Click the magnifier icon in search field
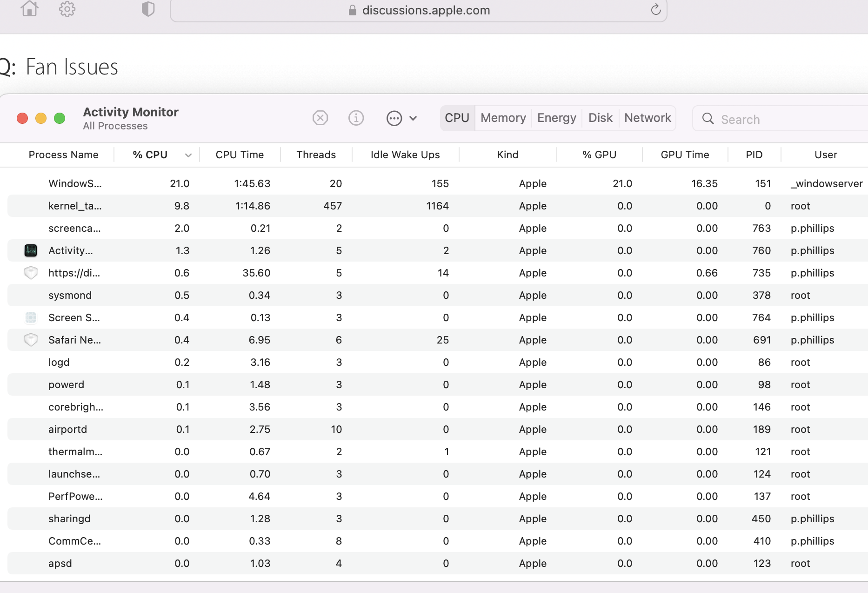 (708, 119)
